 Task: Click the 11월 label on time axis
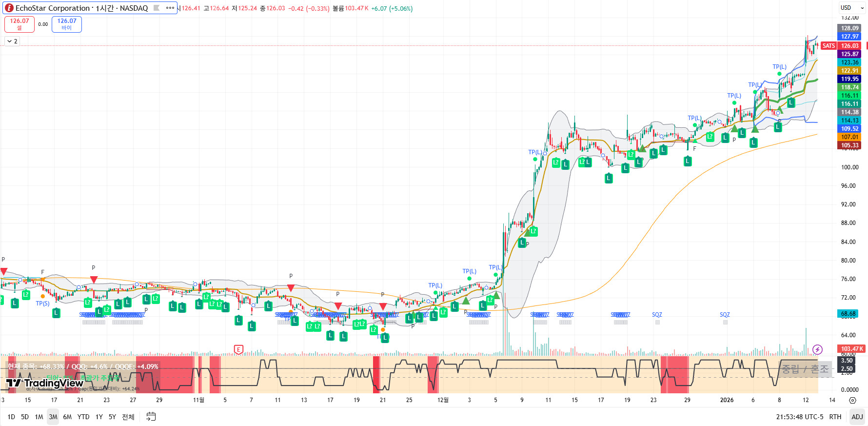point(198,400)
